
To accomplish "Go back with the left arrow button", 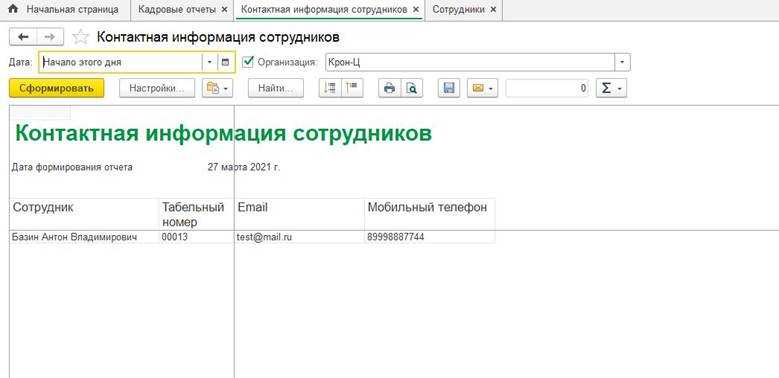I will coord(23,37).
